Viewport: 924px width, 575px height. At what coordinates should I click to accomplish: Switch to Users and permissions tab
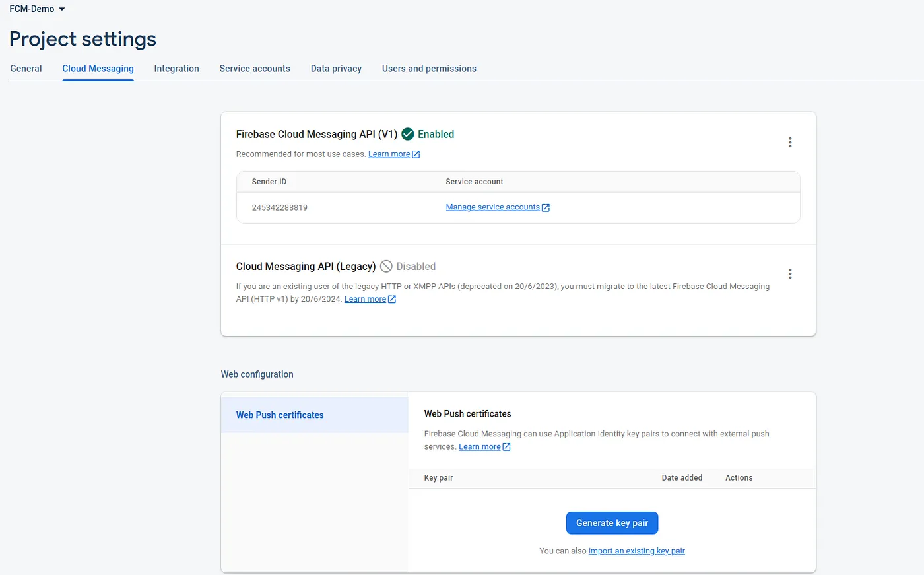tap(429, 69)
